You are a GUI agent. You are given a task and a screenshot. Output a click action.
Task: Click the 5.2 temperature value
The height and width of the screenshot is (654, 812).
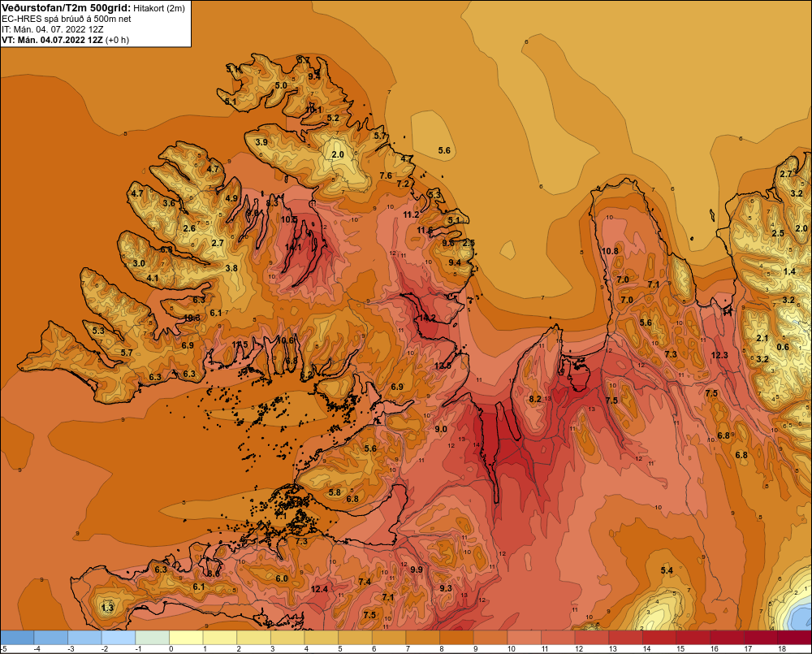[333, 118]
